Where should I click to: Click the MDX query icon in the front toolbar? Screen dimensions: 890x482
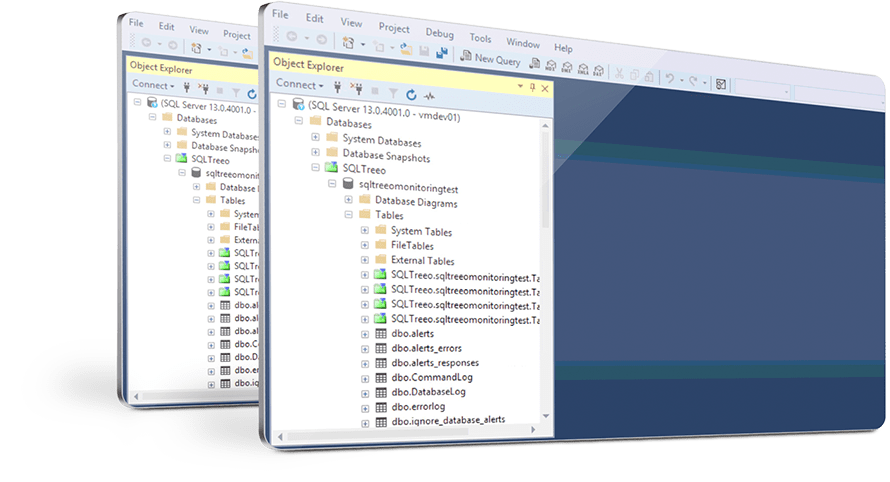click(x=551, y=66)
